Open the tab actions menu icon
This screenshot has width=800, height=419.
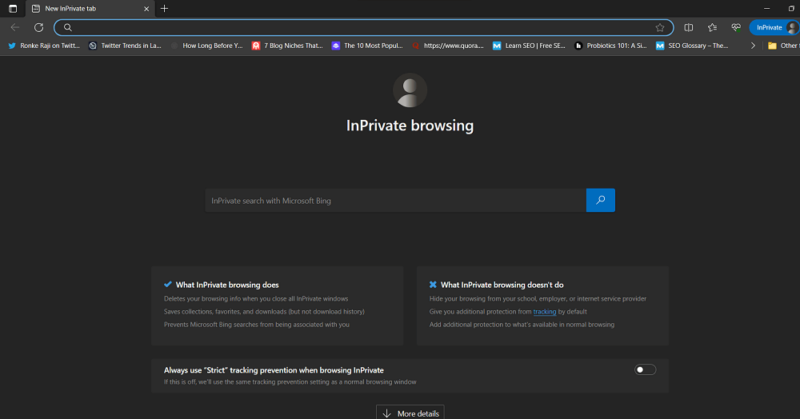(x=13, y=9)
